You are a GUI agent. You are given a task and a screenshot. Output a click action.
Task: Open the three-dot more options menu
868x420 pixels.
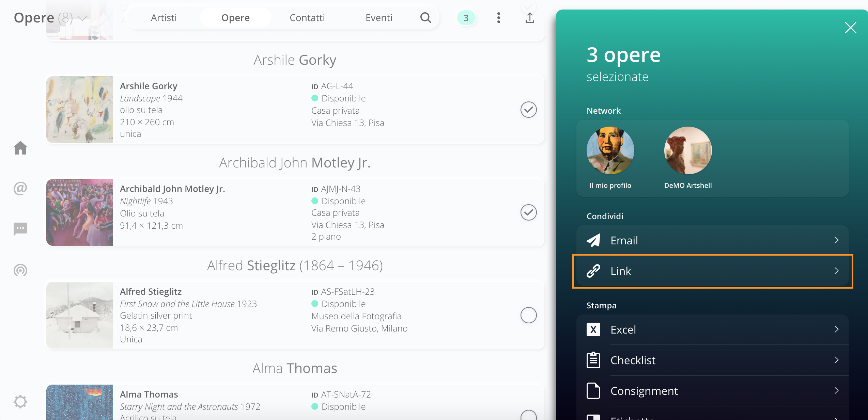click(499, 18)
